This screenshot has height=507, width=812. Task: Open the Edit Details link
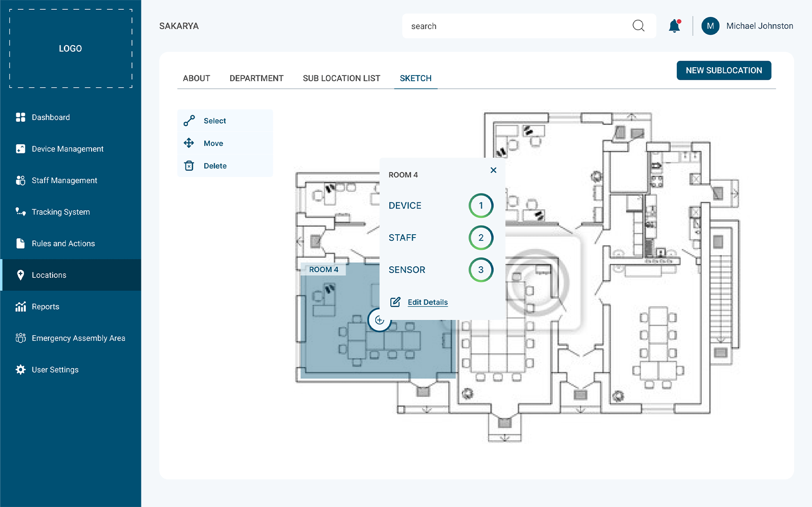427,302
